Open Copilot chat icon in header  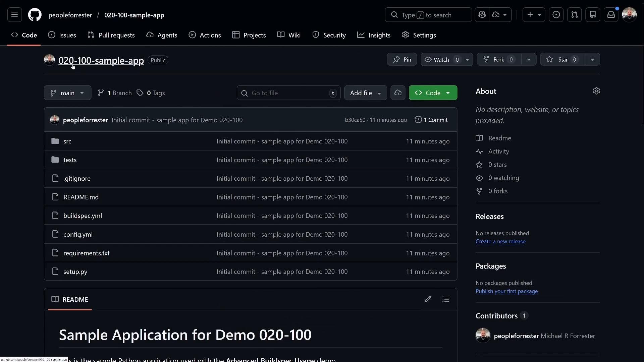click(x=482, y=15)
